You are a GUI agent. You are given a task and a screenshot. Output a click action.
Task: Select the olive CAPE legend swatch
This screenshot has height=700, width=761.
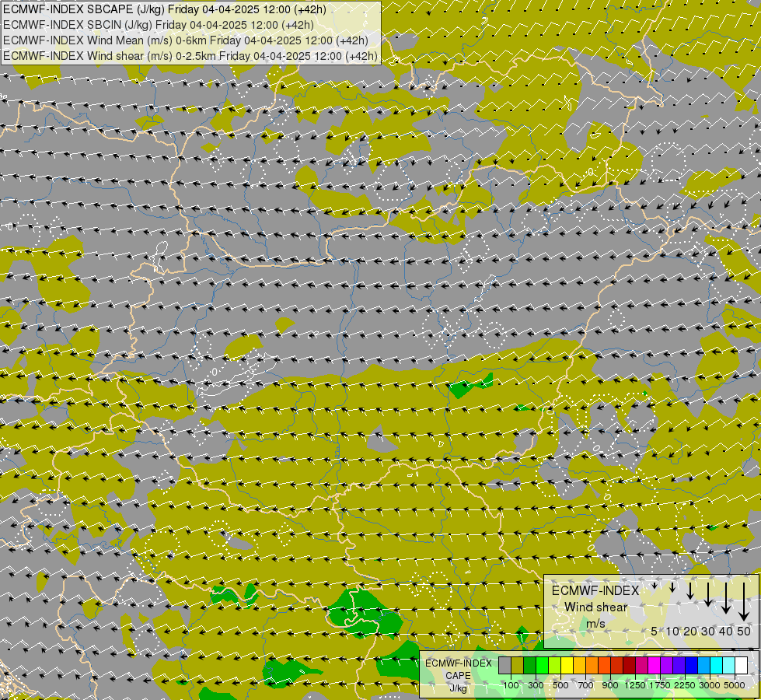point(518,665)
